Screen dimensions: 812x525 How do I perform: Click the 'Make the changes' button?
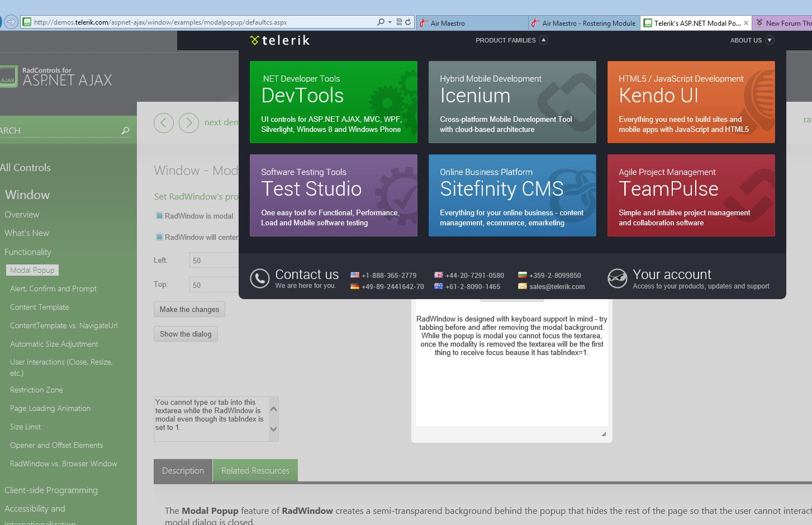pos(189,309)
